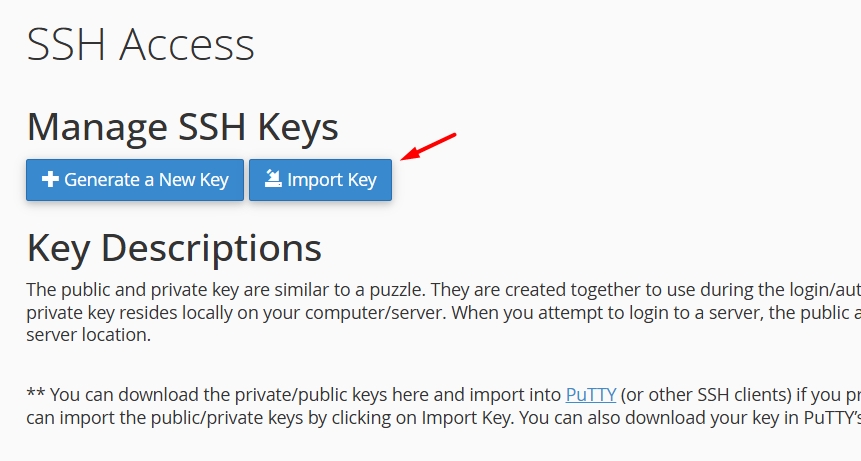The image size is (861, 461).
Task: Click the import icon beside Import Key
Action: [x=272, y=180]
